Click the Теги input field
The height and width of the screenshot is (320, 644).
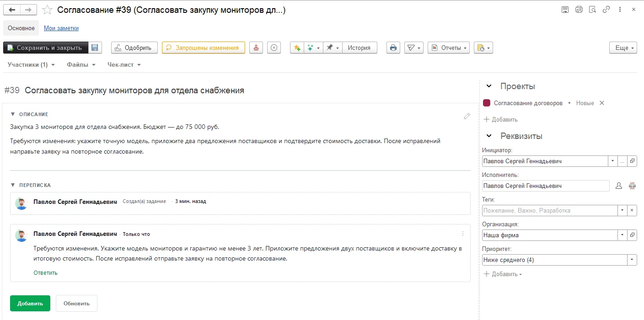(550, 210)
